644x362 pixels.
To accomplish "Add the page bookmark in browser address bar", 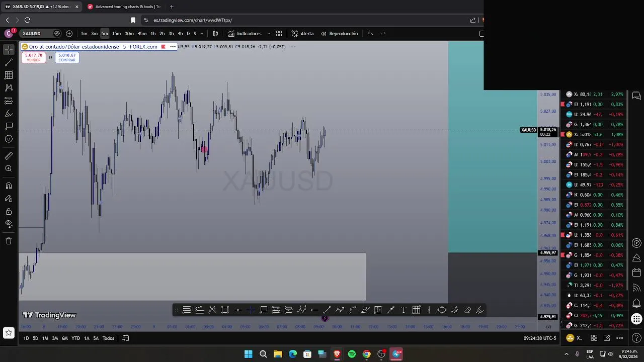I will coord(133,20).
